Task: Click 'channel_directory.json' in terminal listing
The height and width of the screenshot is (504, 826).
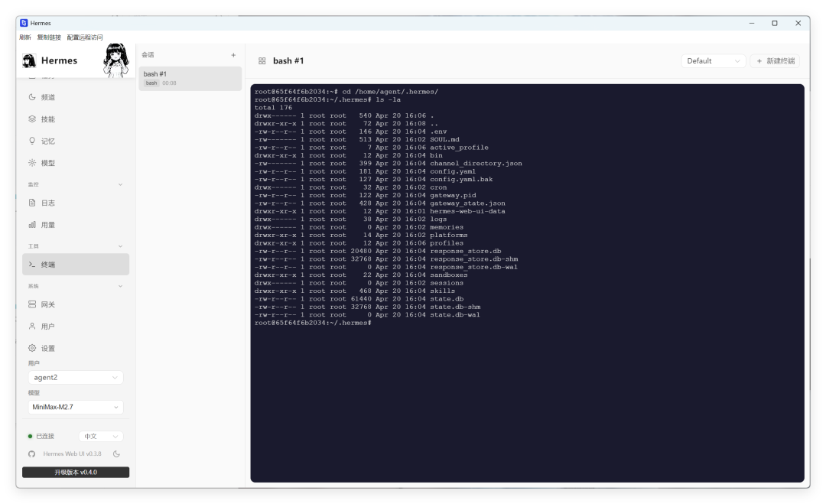Action: click(x=476, y=164)
